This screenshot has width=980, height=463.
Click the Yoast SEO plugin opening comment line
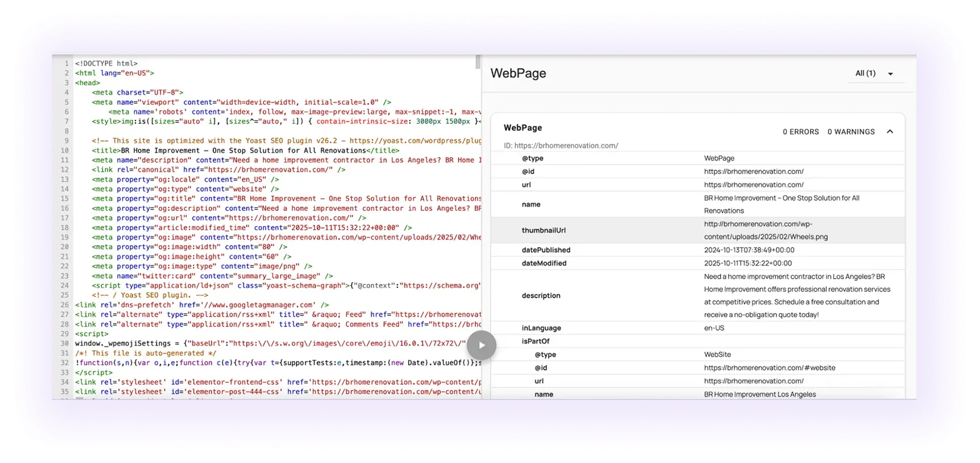(286, 141)
